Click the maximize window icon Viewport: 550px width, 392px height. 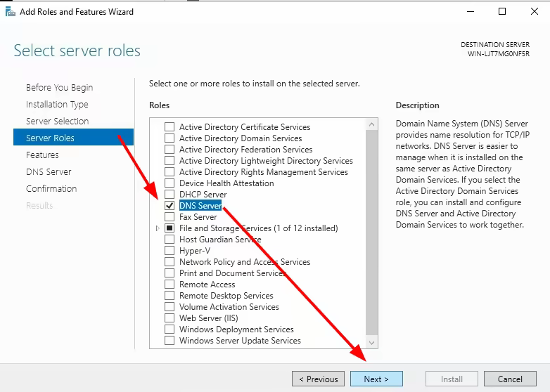click(502, 11)
